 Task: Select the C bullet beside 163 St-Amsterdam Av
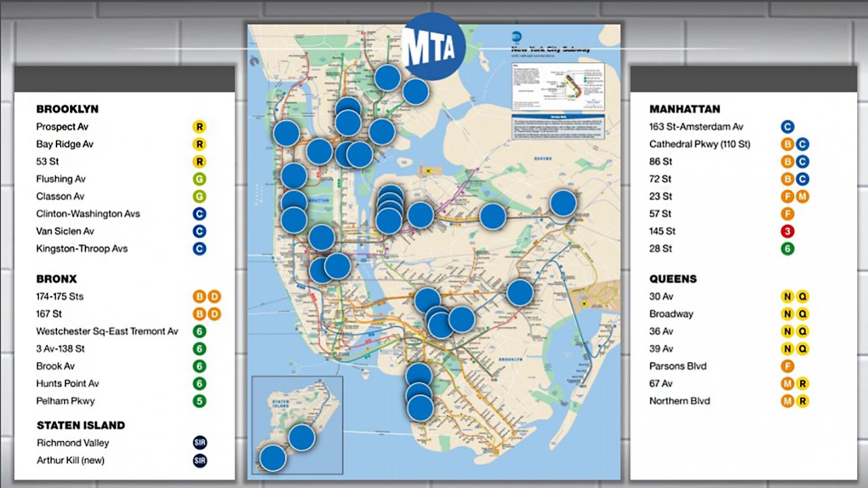787,127
